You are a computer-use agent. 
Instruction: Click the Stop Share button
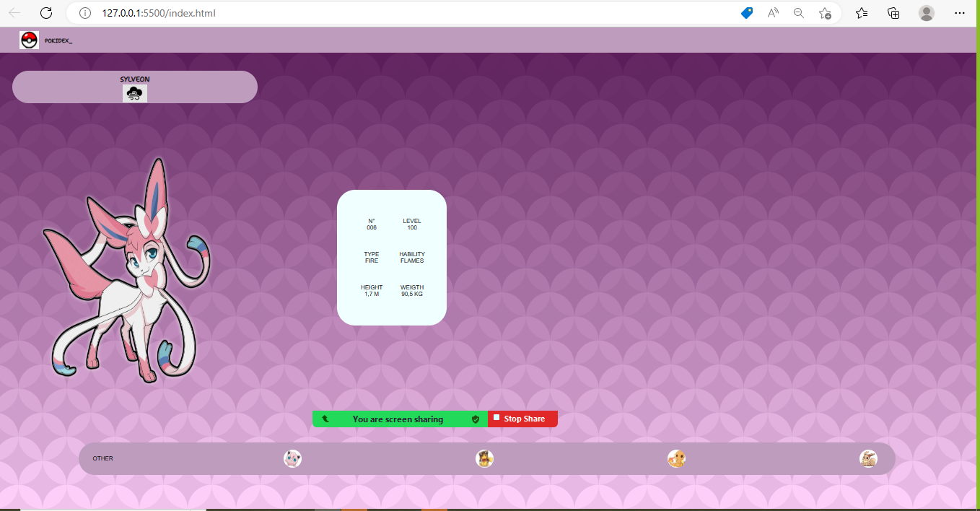coord(522,419)
